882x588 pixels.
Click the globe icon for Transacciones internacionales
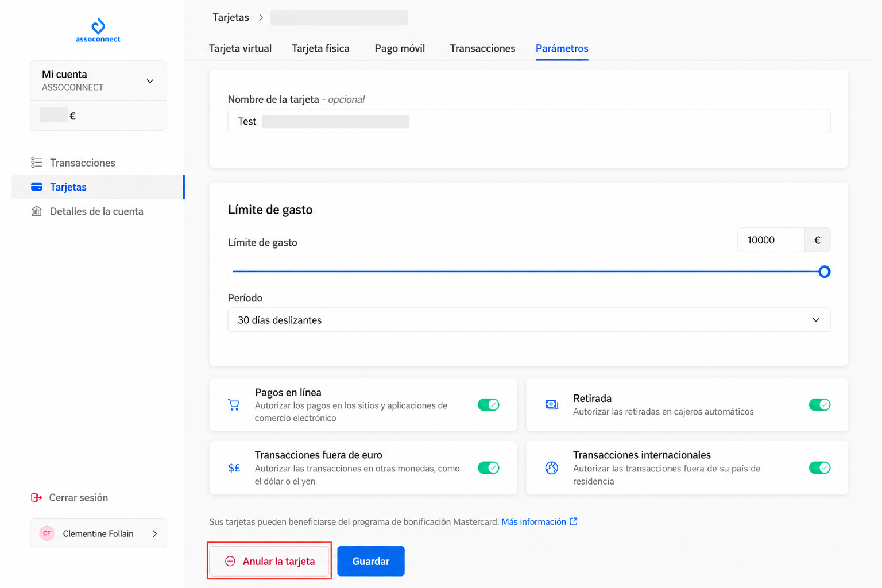point(551,467)
